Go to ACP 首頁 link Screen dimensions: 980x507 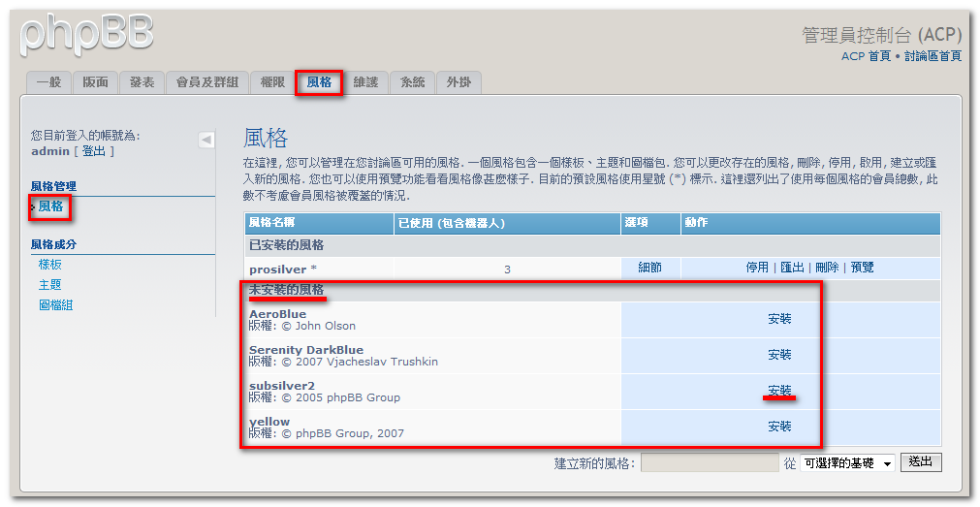[866, 56]
